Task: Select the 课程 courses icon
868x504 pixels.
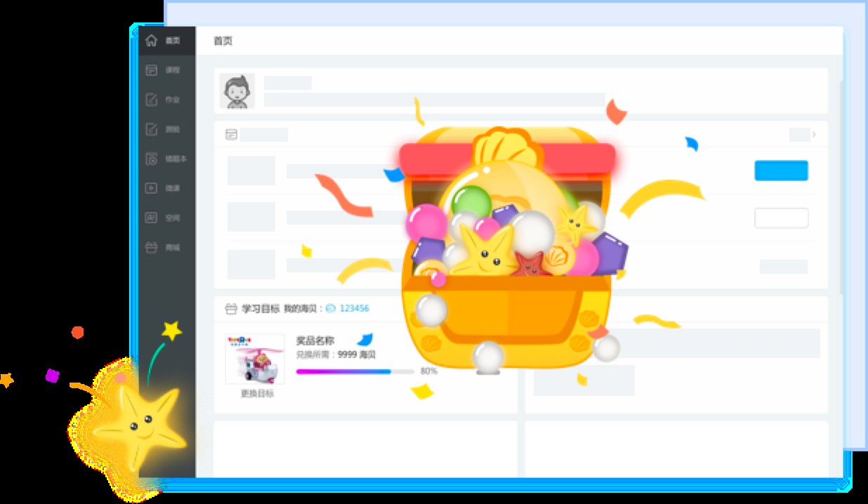Action: pyautogui.click(x=151, y=70)
